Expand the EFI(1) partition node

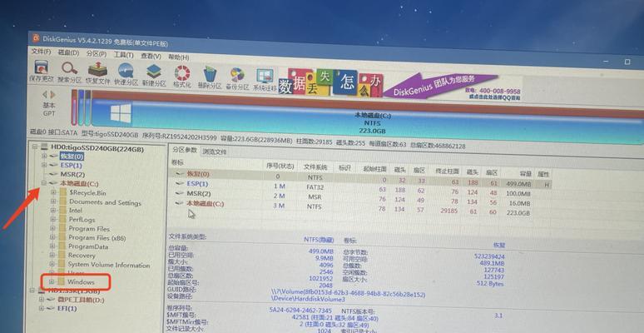click(41, 308)
